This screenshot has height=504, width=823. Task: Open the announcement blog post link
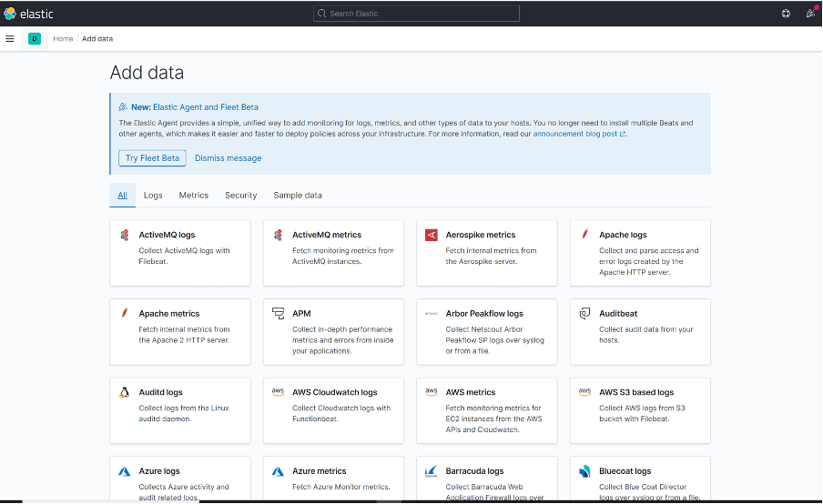point(579,134)
